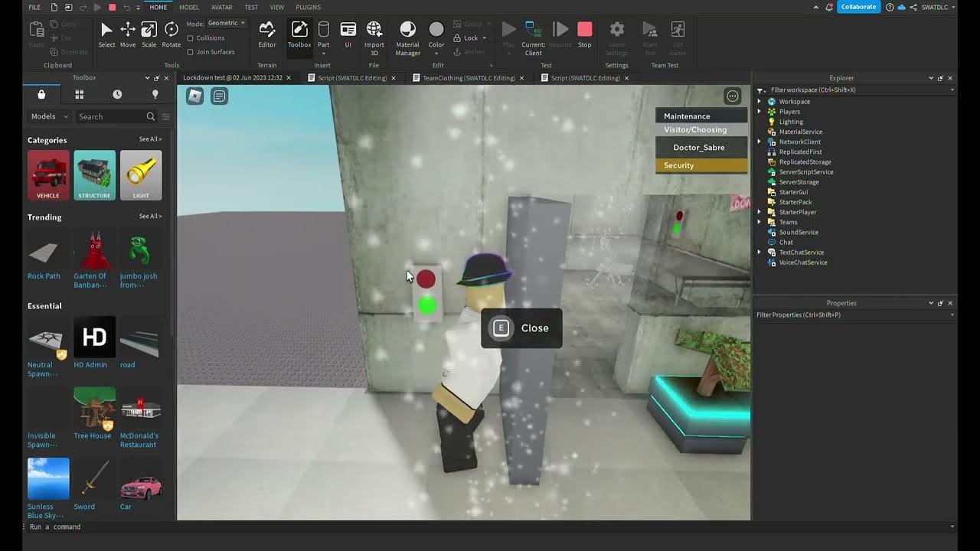Switch to the VIEW ribbon tab
Screen dimensions: 980x551
(277, 7)
